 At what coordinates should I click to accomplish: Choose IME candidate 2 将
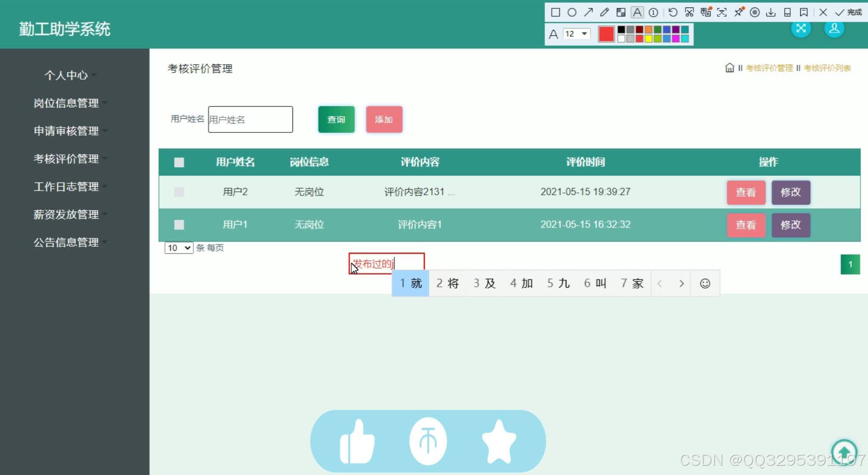(x=448, y=284)
